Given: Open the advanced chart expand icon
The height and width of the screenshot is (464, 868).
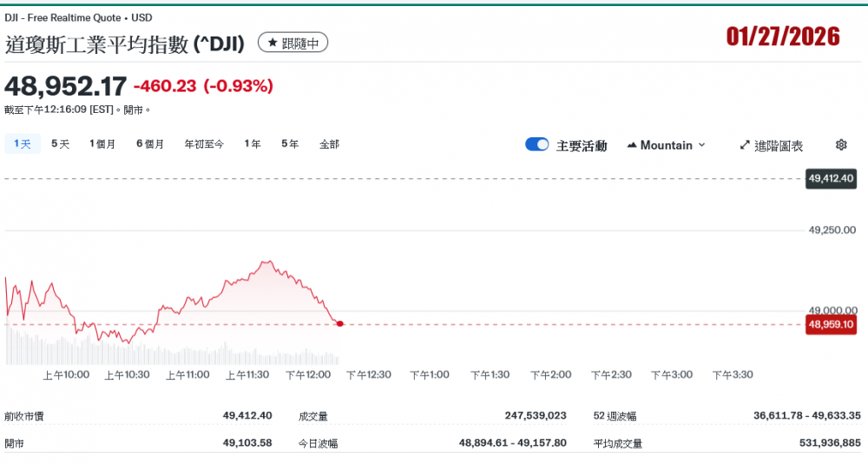Looking at the screenshot, I should coord(745,145).
